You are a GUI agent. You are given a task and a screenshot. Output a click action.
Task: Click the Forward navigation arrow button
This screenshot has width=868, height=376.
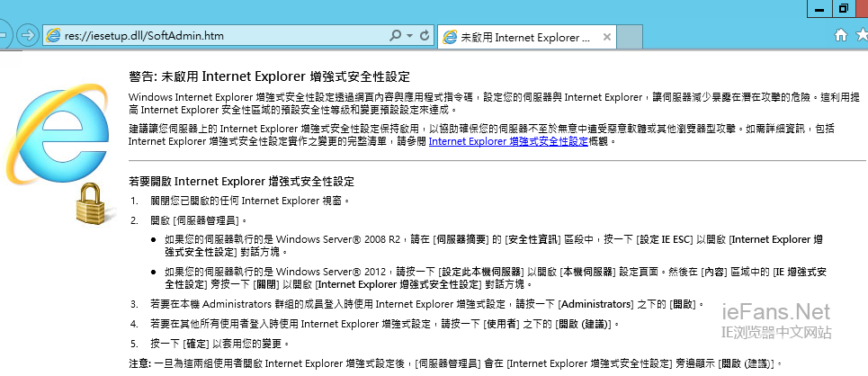coord(27,35)
